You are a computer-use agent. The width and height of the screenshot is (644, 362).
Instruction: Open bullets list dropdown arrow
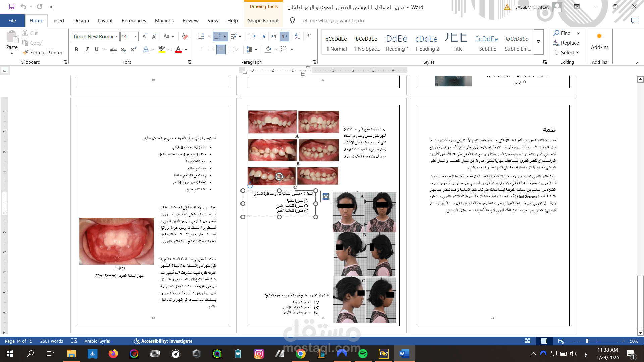(x=208, y=36)
